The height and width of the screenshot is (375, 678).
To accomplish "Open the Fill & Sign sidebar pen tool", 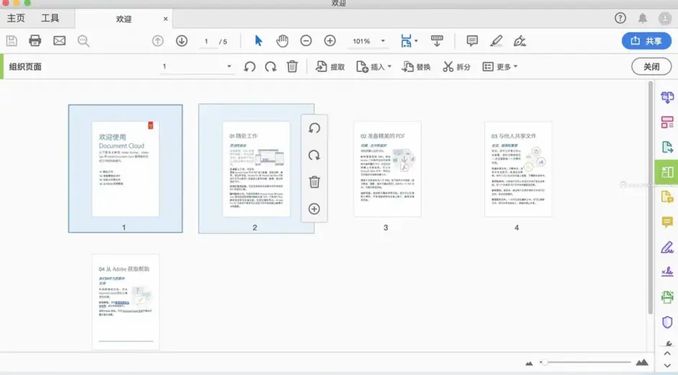I will pos(667,247).
